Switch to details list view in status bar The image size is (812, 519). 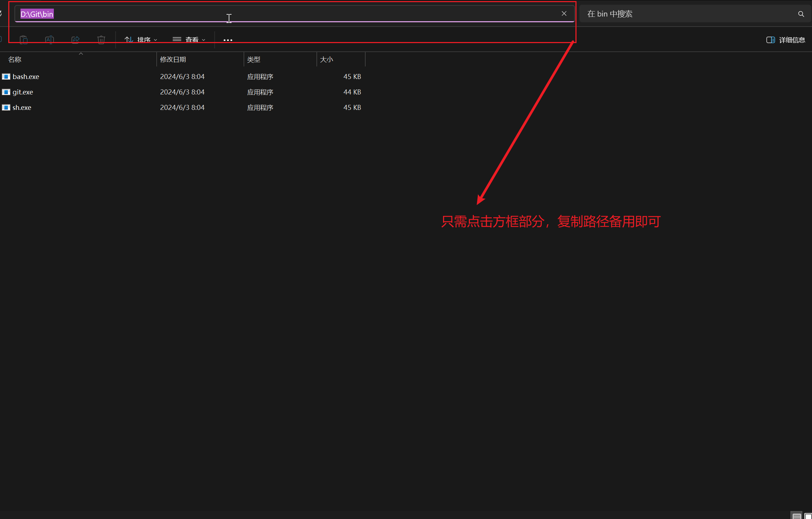[797, 516]
